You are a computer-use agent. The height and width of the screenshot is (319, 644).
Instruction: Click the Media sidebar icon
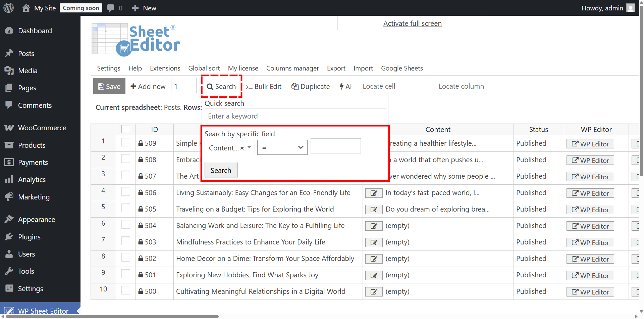[9, 71]
